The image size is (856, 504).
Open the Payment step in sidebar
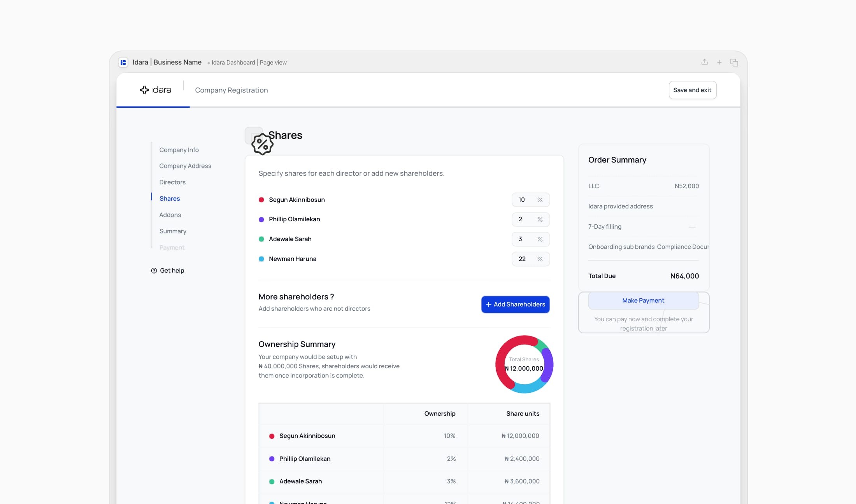pyautogui.click(x=172, y=247)
